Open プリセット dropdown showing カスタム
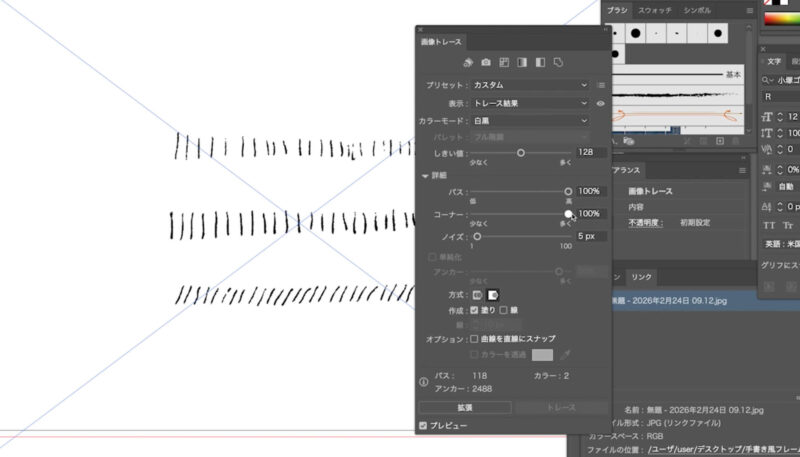Viewport: 800px width, 457px height. tap(530, 85)
